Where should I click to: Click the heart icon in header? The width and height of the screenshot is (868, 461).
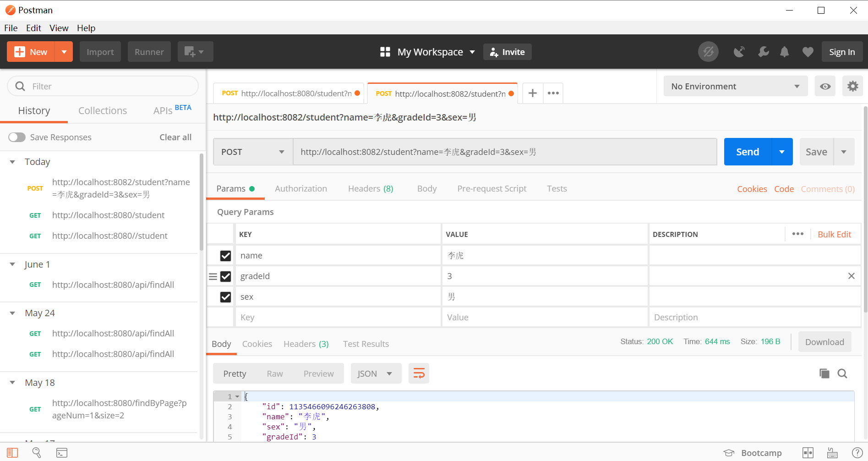pos(808,52)
